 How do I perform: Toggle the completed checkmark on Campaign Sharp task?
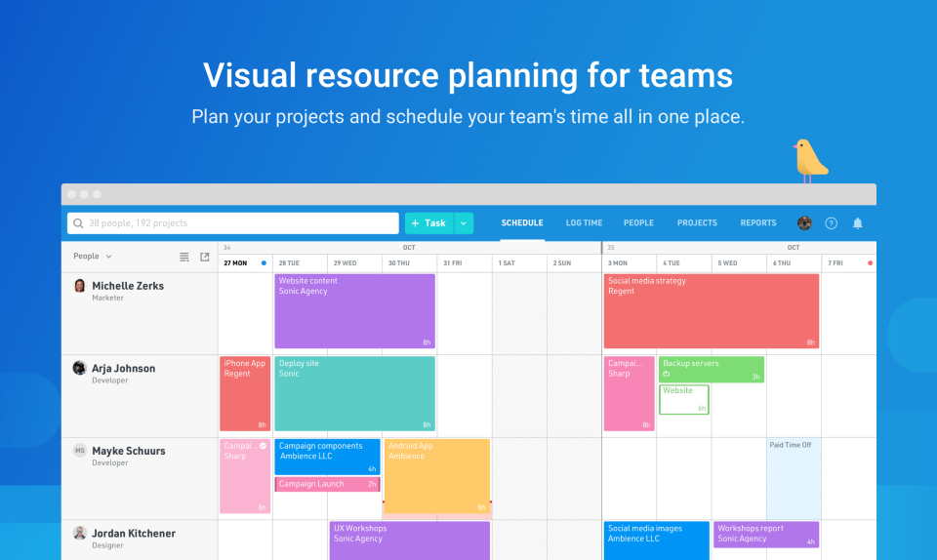click(263, 446)
